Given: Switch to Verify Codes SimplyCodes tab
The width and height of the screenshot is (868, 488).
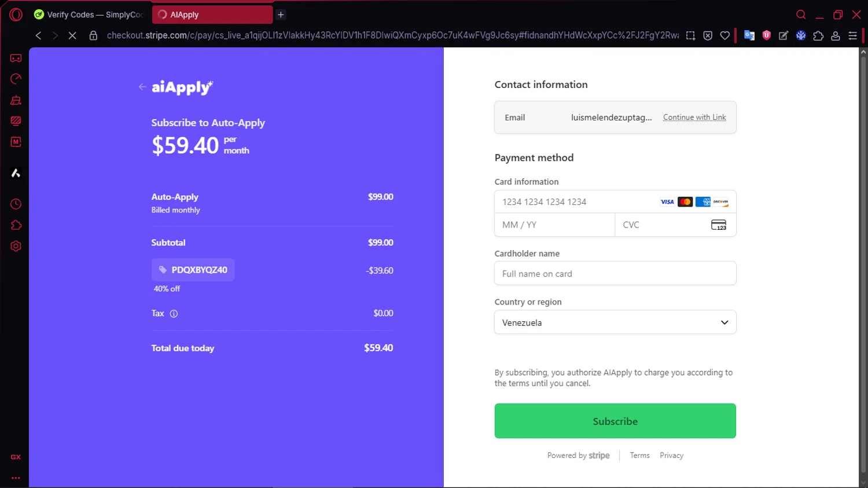Looking at the screenshot, I should [89, 14].
